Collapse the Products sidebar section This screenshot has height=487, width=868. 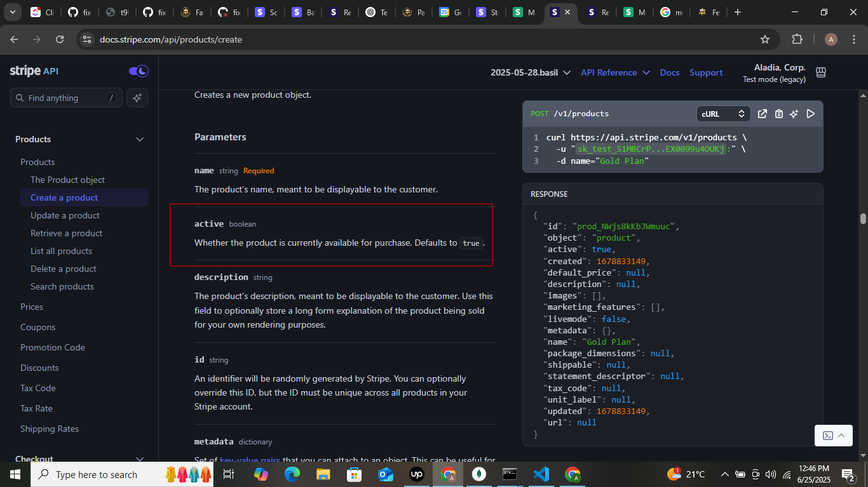(140, 140)
